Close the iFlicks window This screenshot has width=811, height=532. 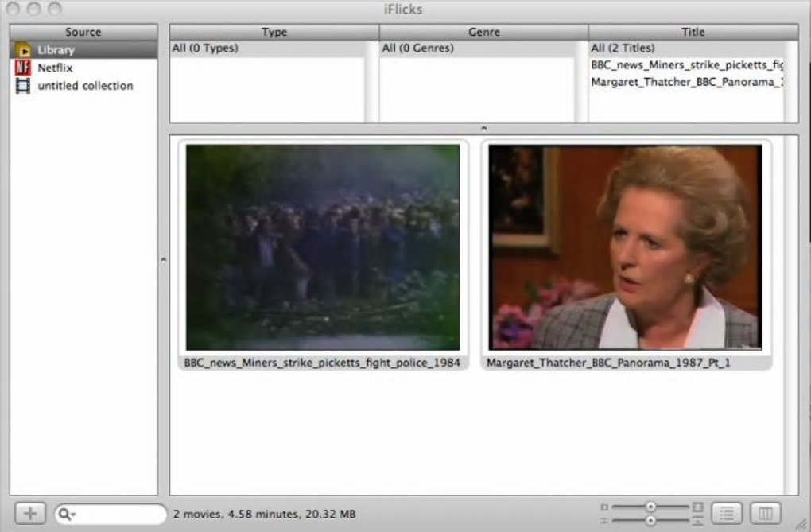(14, 9)
